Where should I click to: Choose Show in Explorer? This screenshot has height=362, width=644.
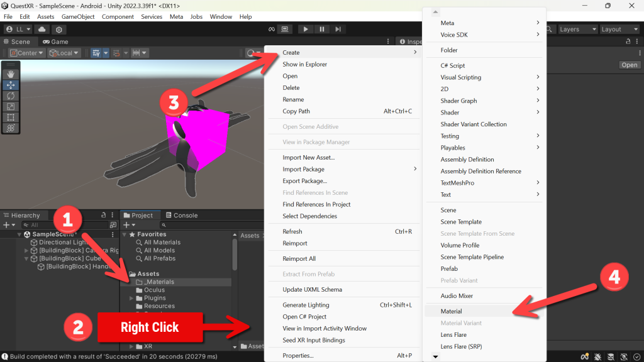pyautogui.click(x=344, y=64)
